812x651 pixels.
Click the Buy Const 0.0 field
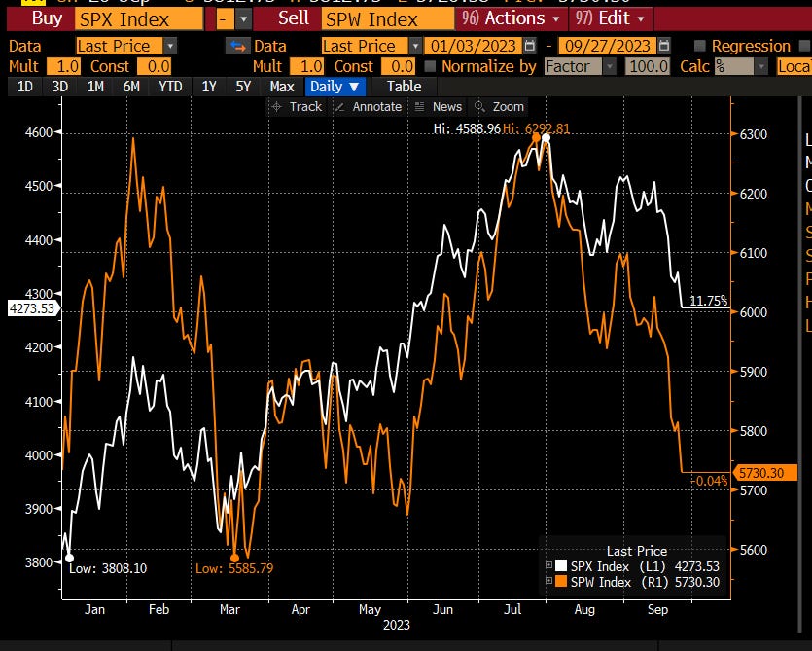coord(154,66)
